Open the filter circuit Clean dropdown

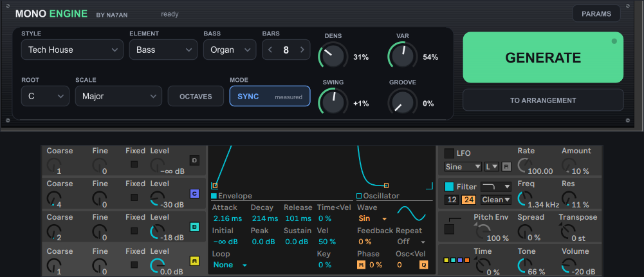click(x=496, y=200)
